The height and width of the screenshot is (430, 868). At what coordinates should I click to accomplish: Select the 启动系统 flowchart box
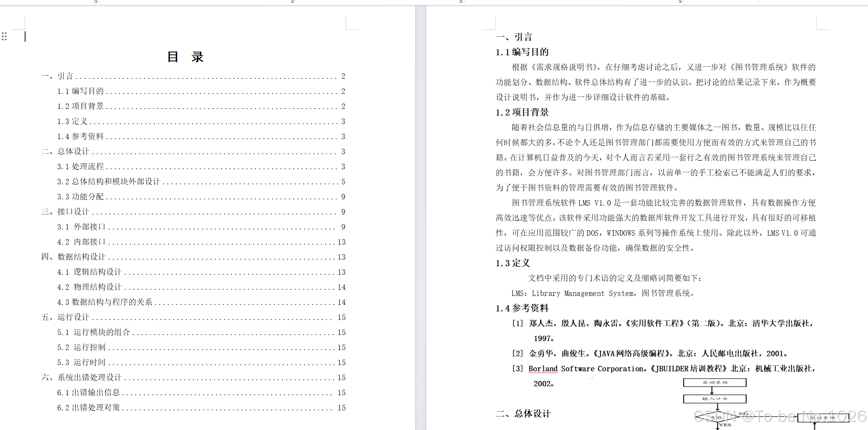coord(715,382)
